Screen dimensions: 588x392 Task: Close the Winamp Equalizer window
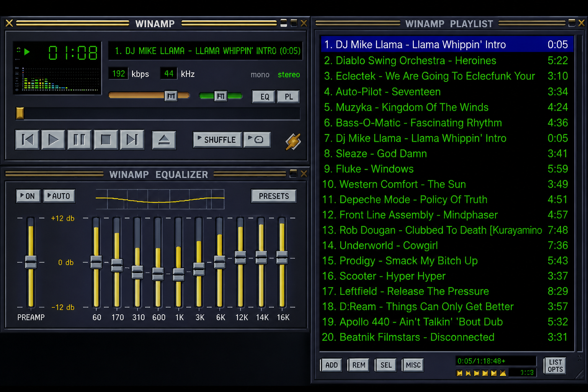(304, 174)
